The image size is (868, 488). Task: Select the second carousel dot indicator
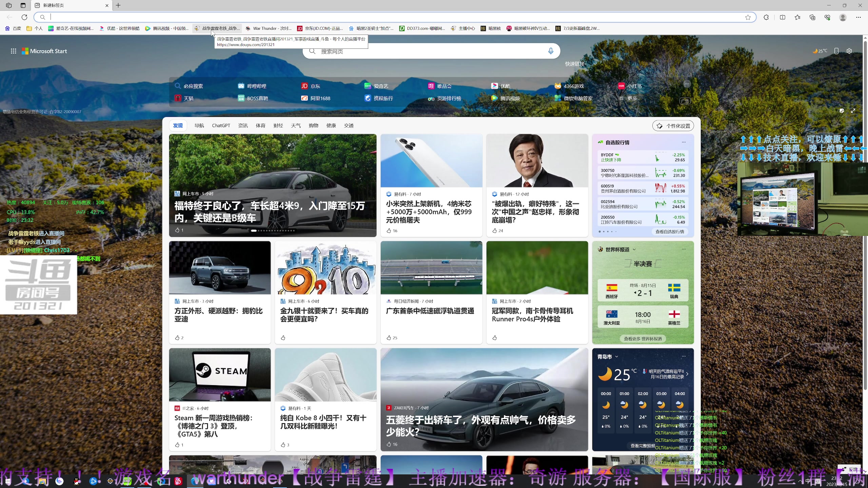coord(259,230)
